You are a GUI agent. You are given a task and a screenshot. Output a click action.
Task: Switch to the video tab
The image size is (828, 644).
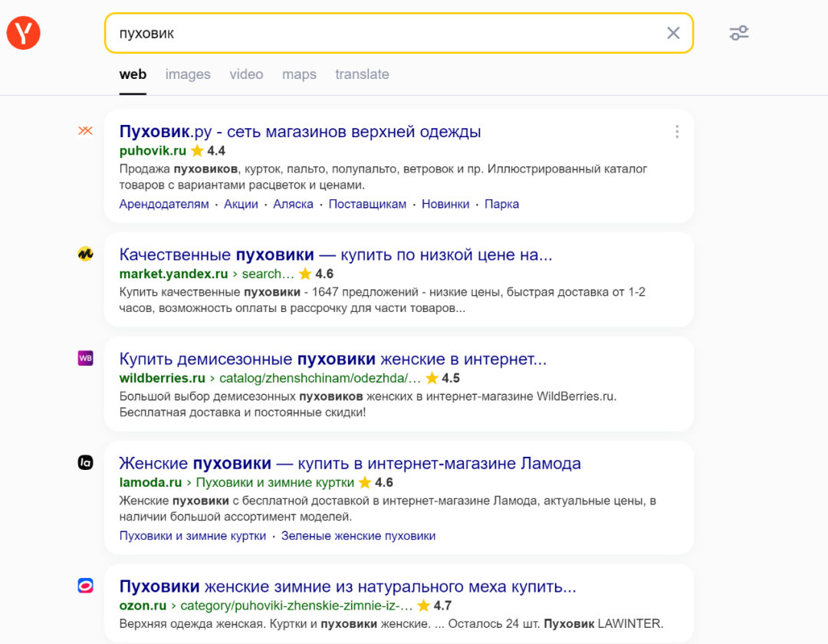pos(246,74)
